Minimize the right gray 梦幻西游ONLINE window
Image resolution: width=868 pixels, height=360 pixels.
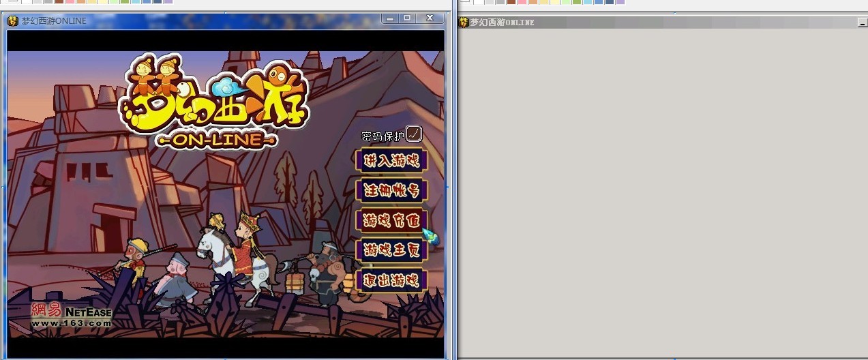point(862,22)
